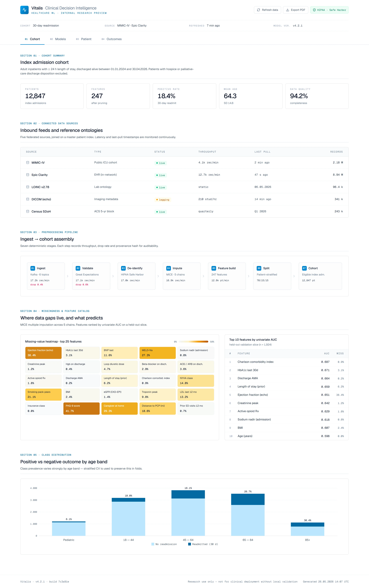Image resolution: width=369 pixels, height=588 pixels.
Task: Click the 06 badge on Split stage
Action: point(259,268)
